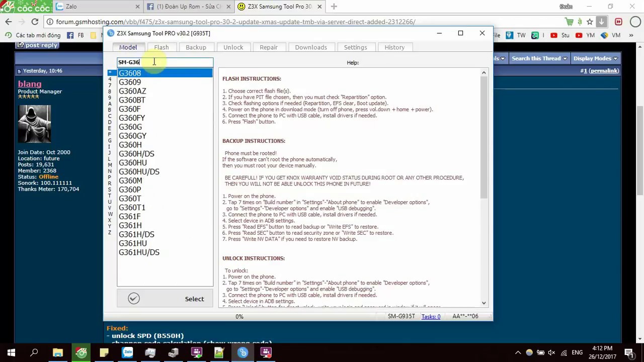Switch to the Unlock tab
Viewport: 644px width, 362px height.
click(233, 47)
